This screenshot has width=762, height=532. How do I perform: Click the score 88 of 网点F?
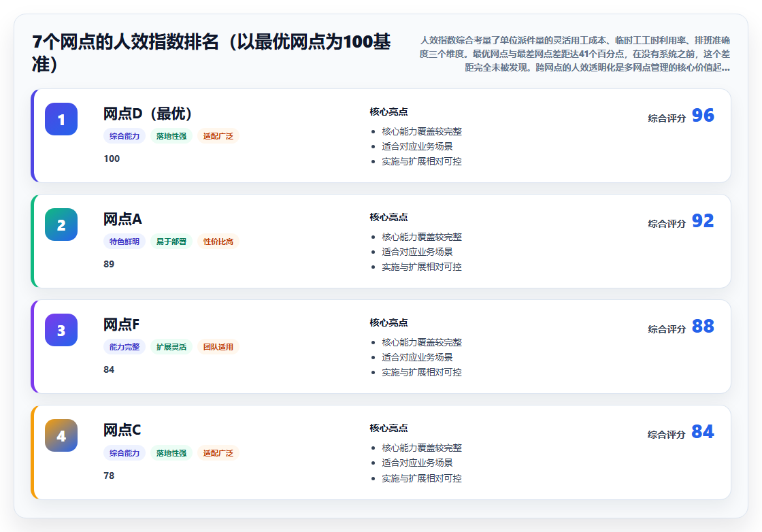point(703,326)
